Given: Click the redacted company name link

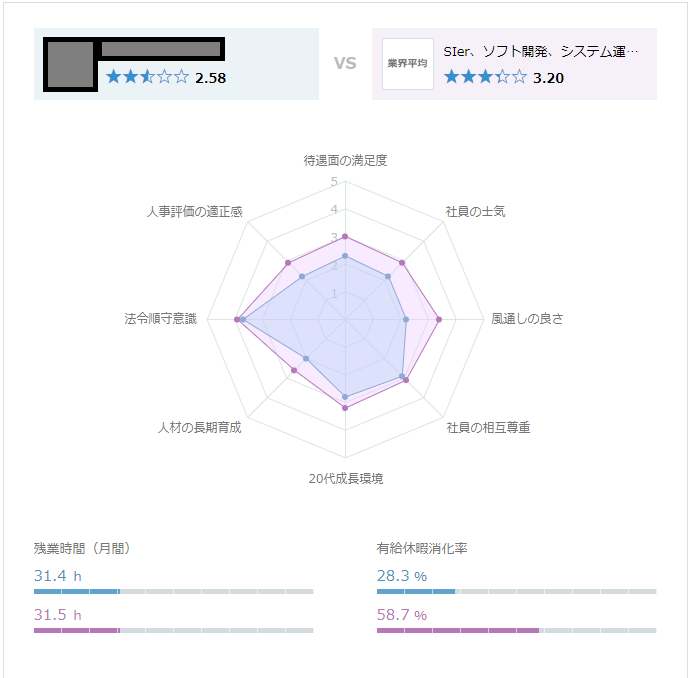Looking at the screenshot, I should tap(162, 49).
